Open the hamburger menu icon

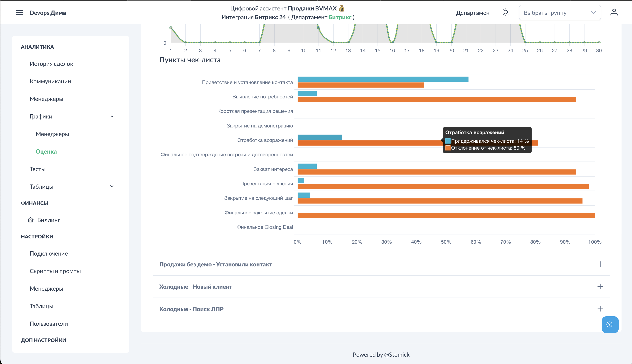pos(19,13)
